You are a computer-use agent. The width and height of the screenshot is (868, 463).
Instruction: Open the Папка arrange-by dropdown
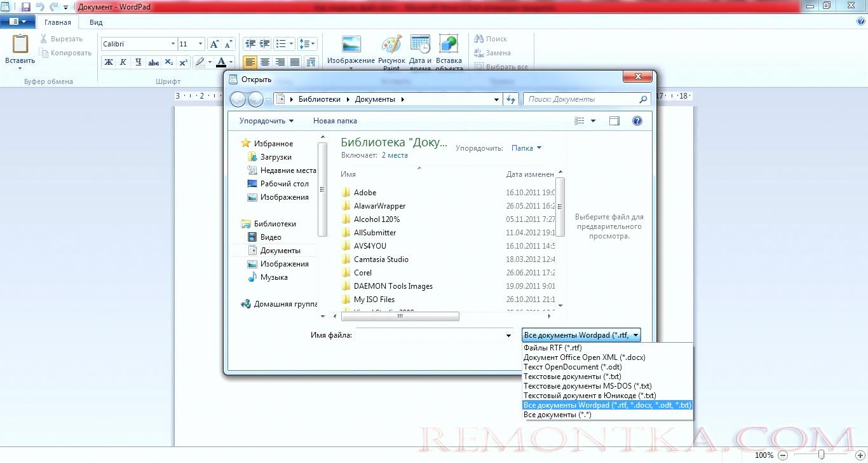tap(526, 148)
